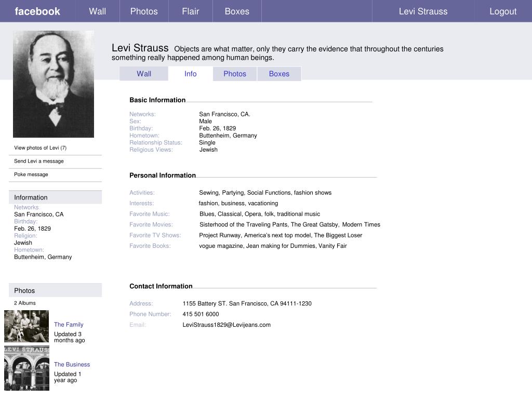Click 1155 Battery ST. address text

pos(247,303)
